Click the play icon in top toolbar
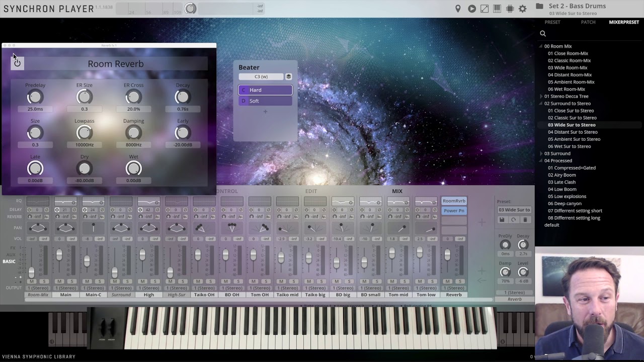 coord(471,9)
